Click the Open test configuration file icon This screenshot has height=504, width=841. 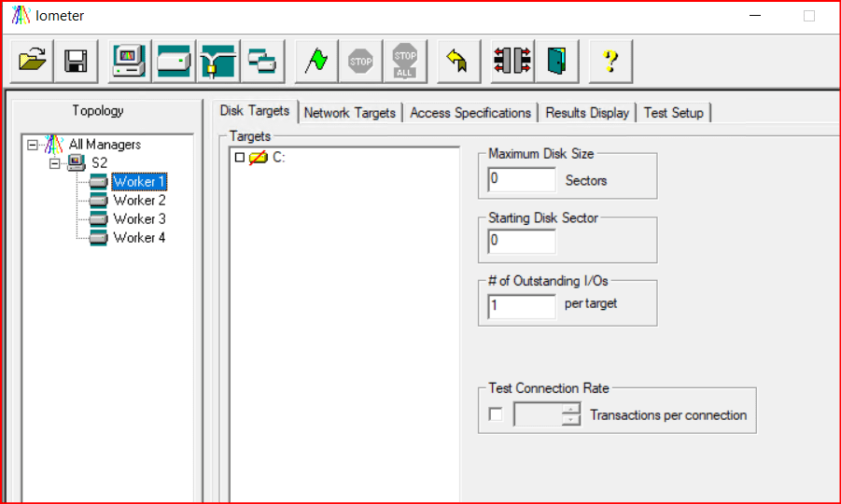pyautogui.click(x=34, y=62)
